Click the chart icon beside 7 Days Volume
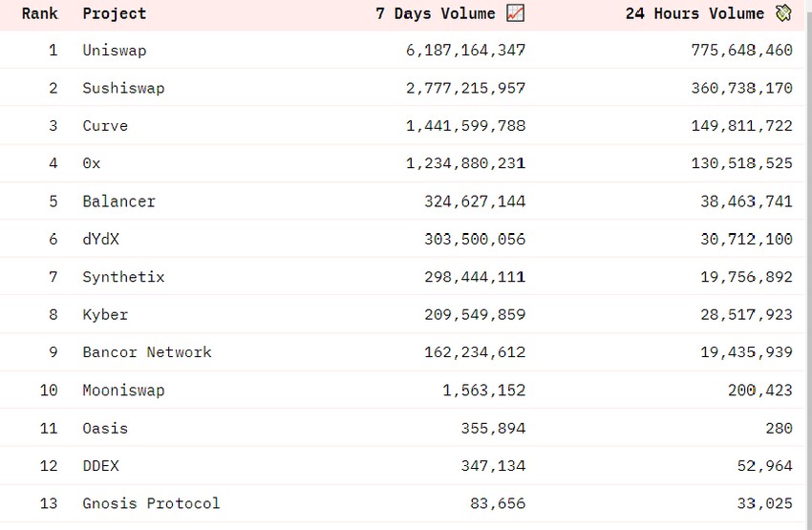The height and width of the screenshot is (530, 812). (x=516, y=13)
